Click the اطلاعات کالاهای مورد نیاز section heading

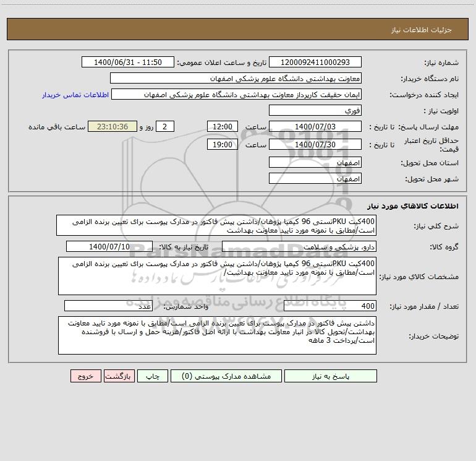(412, 206)
